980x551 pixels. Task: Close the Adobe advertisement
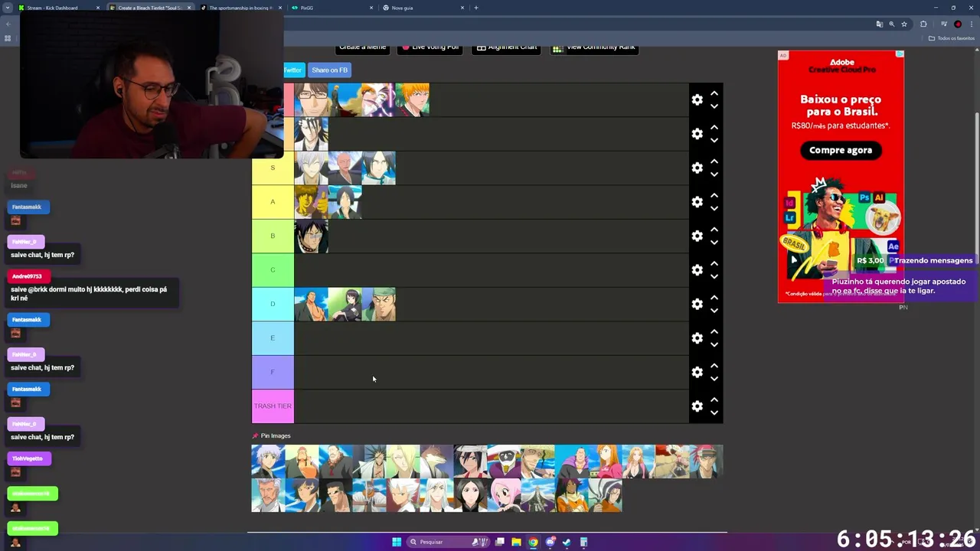pyautogui.click(x=900, y=54)
